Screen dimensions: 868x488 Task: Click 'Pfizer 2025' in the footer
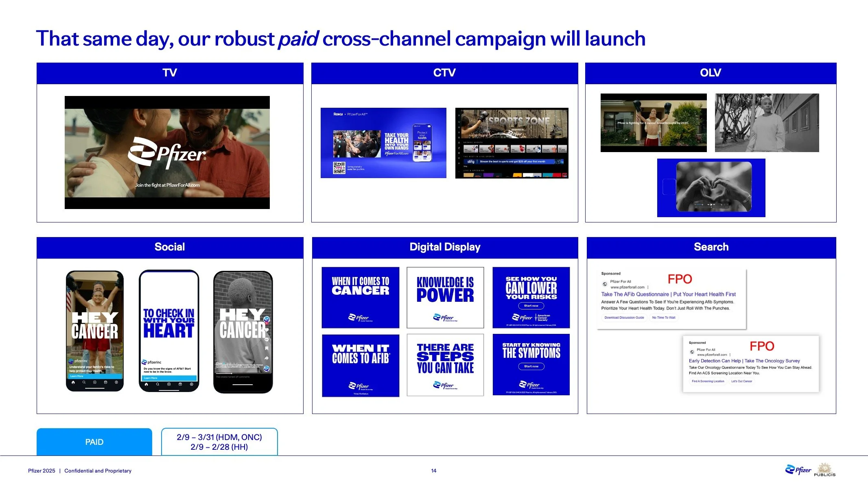pyautogui.click(x=42, y=471)
